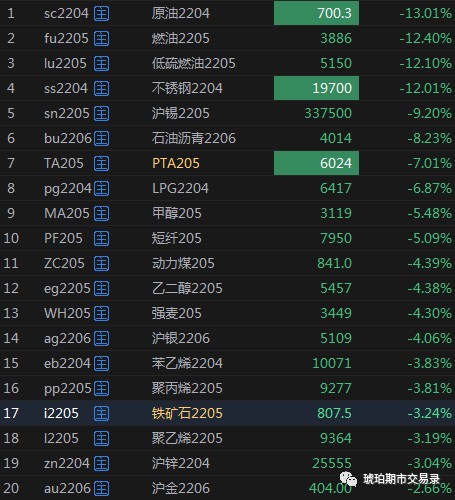Click the price 337500
Screen dimensions: 455x500
click(328, 113)
